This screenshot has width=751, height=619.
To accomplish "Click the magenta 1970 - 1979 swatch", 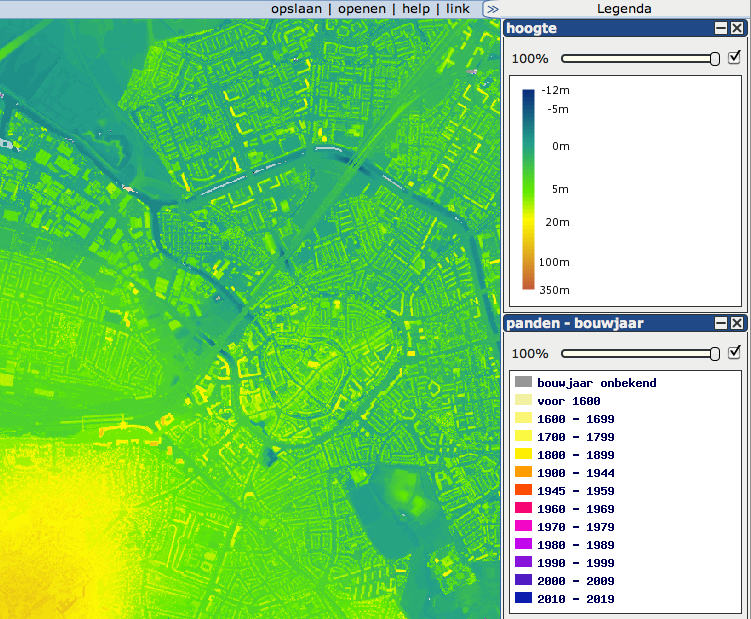I will (x=523, y=526).
